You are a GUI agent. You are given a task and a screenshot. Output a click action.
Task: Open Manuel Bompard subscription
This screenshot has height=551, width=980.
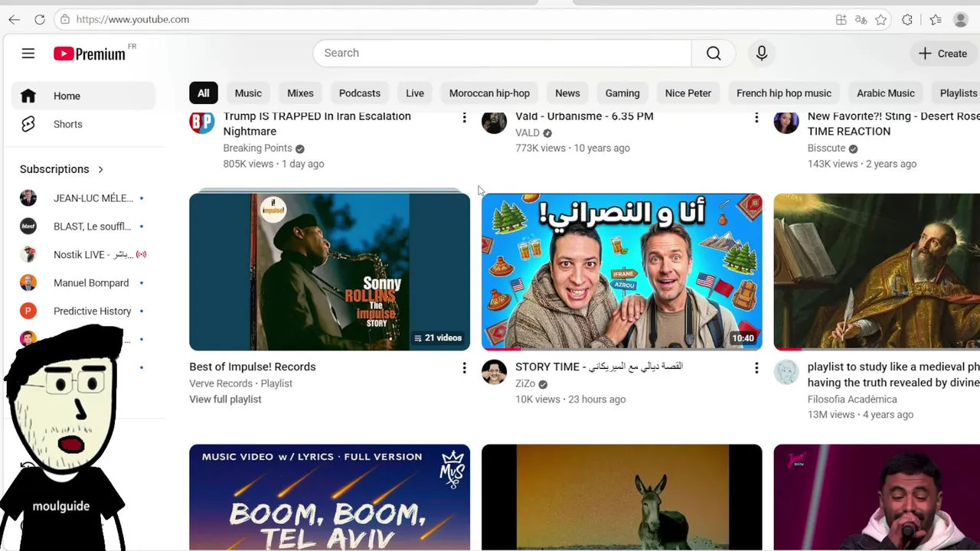point(83,282)
